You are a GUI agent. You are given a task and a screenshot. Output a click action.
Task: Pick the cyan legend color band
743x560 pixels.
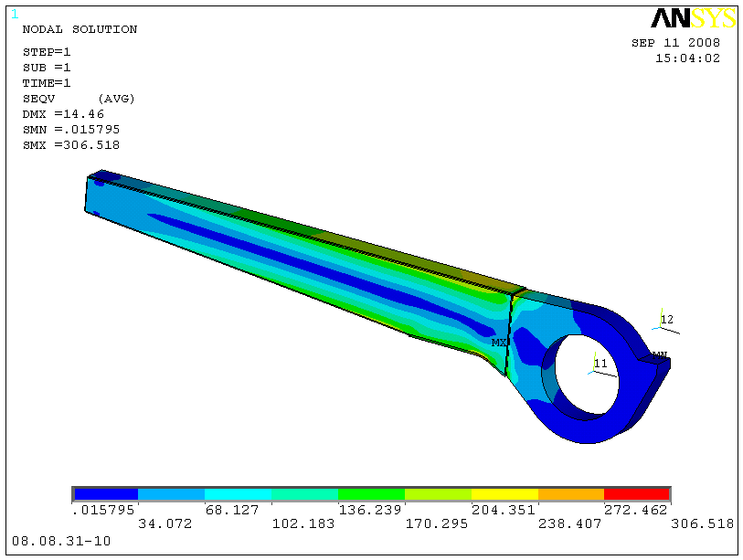(x=239, y=493)
